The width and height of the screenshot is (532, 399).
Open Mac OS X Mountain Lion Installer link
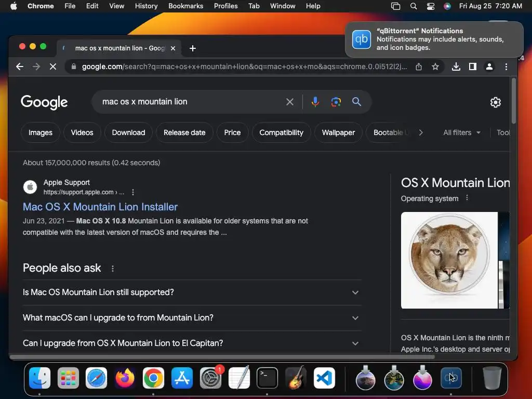point(100,207)
